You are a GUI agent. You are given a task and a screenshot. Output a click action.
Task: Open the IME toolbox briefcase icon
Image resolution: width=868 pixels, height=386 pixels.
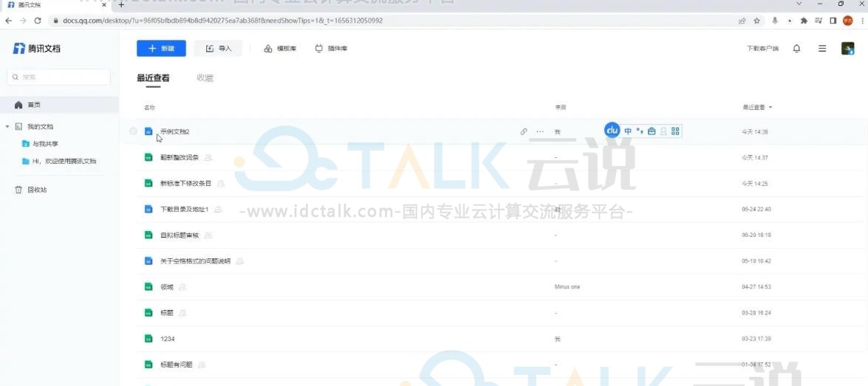point(652,131)
